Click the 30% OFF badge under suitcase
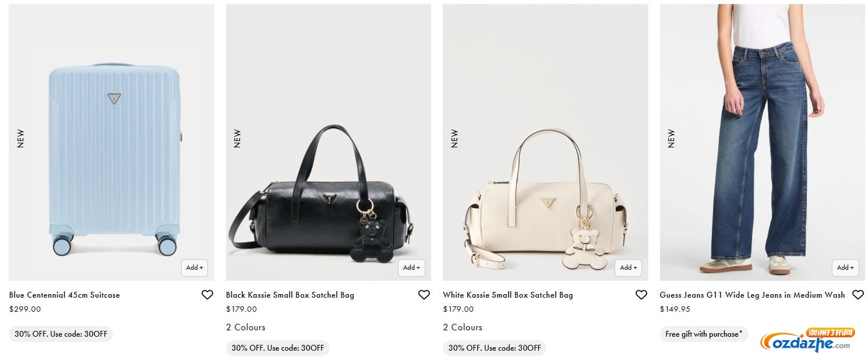Screen dimensions: 868x360 tap(61, 334)
